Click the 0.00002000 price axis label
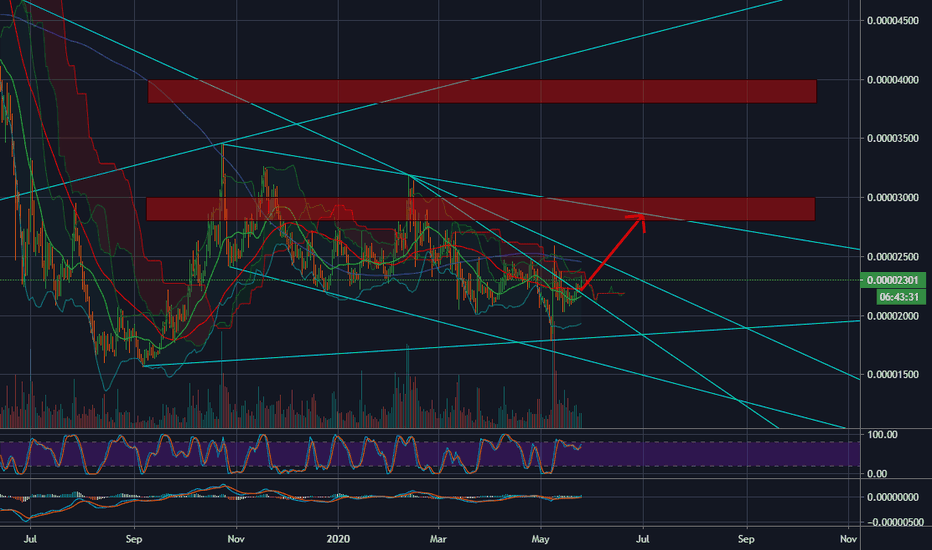The width and height of the screenshot is (932, 550). click(x=893, y=316)
